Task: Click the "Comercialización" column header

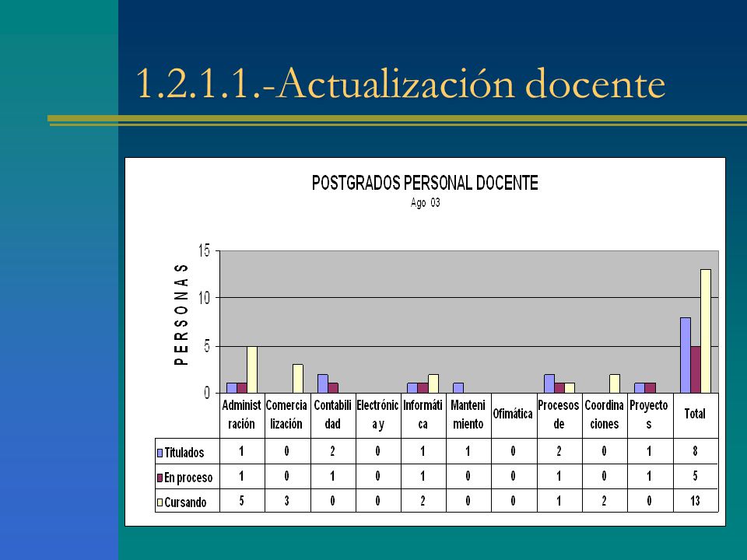Action: click(x=286, y=415)
